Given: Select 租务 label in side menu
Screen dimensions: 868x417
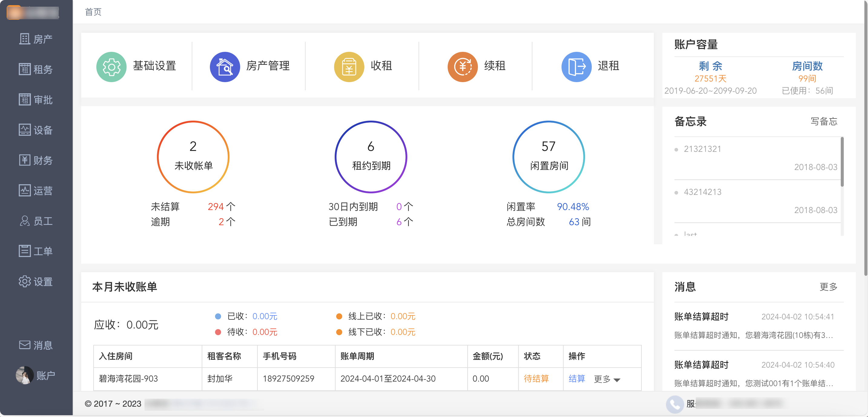Looking at the screenshot, I should tap(43, 70).
